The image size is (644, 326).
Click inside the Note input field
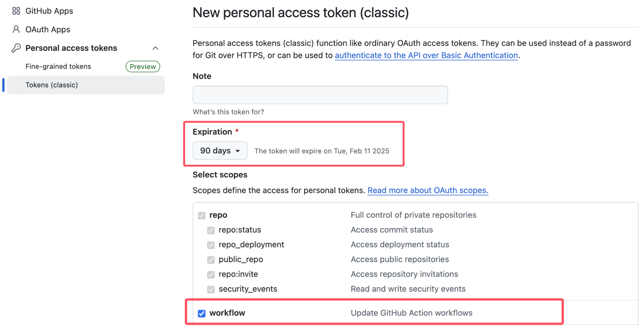(x=320, y=95)
